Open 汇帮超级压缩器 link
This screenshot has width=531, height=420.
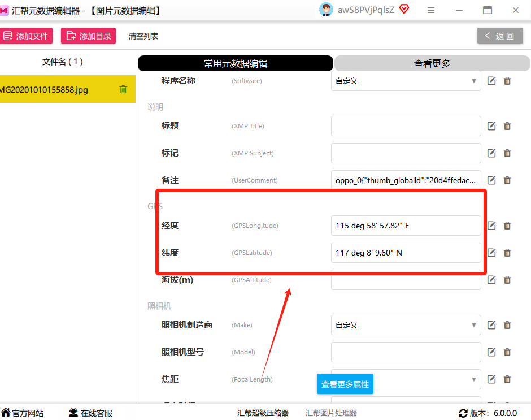pyautogui.click(x=263, y=413)
